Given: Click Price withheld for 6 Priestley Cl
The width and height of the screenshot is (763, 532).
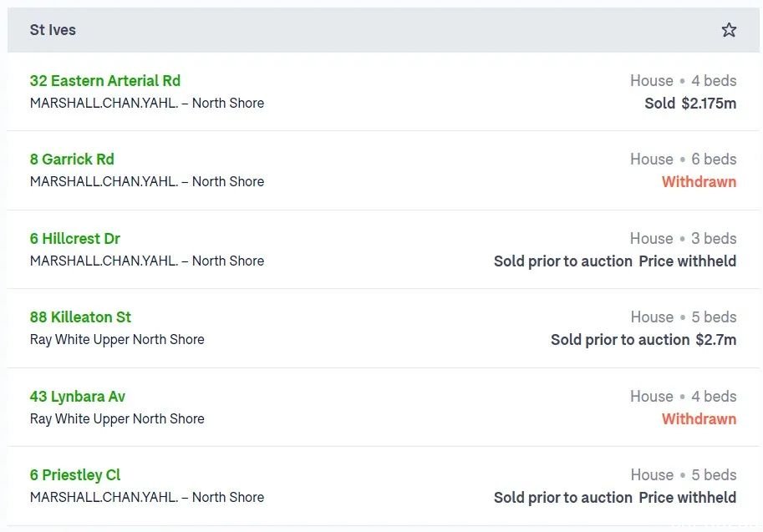Looking at the screenshot, I should [x=687, y=498].
